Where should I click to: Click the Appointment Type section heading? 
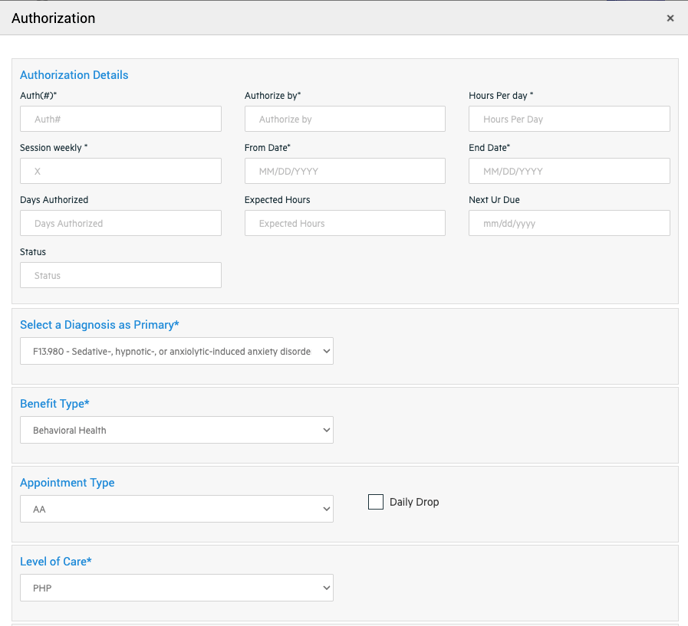coord(67,483)
